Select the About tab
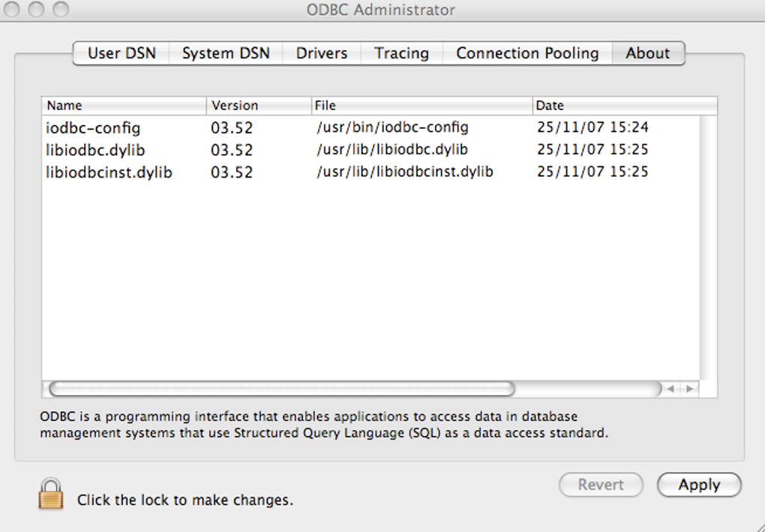The image size is (765, 532). [647, 53]
